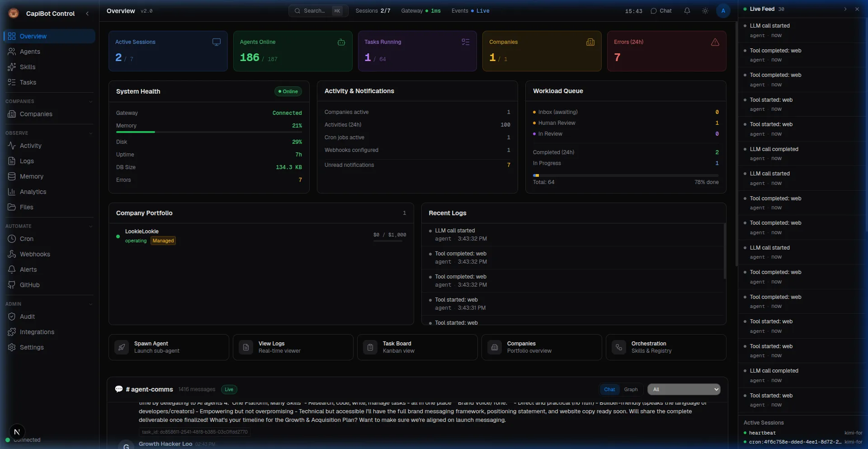Toggle the light/dark theme sun icon

click(705, 11)
